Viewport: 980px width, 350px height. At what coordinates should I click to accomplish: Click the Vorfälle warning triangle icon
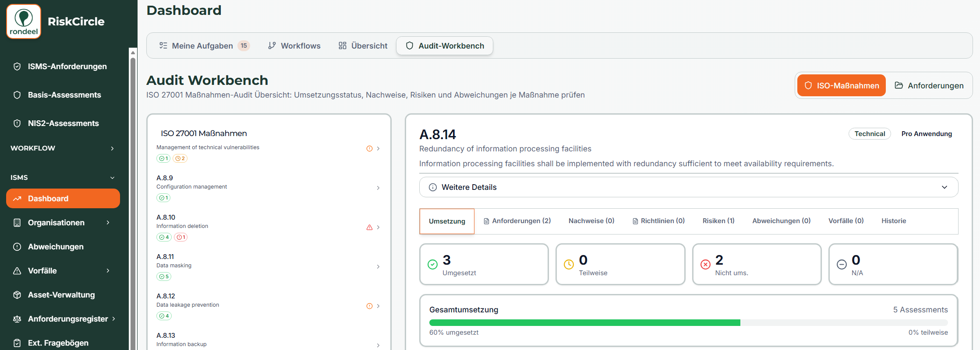tap(17, 271)
